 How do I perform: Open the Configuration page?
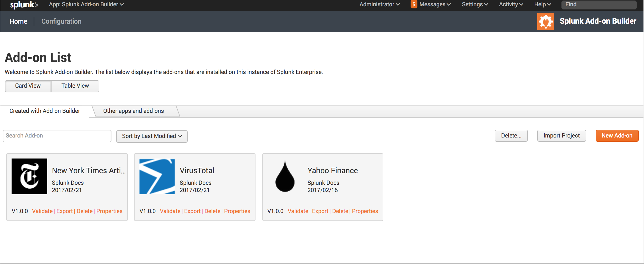pyautogui.click(x=61, y=21)
